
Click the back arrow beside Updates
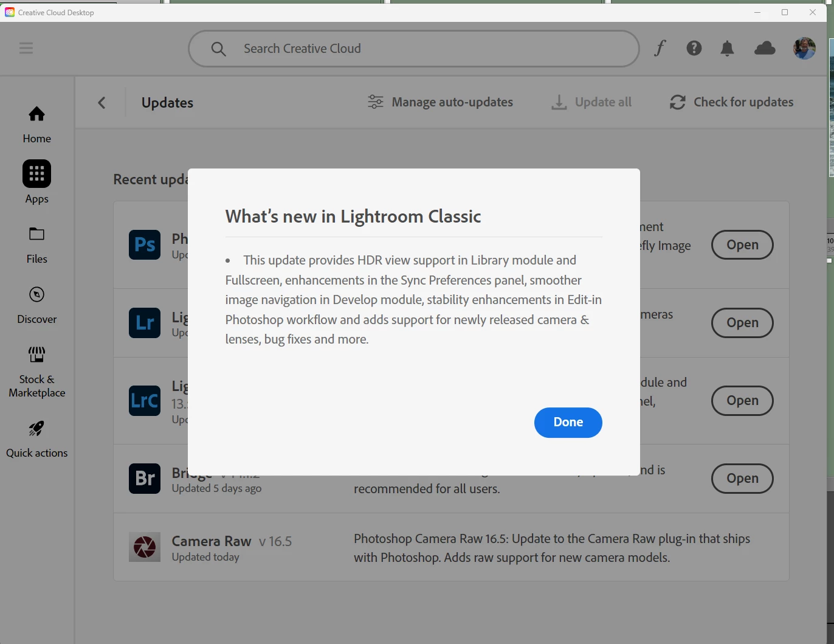(102, 103)
